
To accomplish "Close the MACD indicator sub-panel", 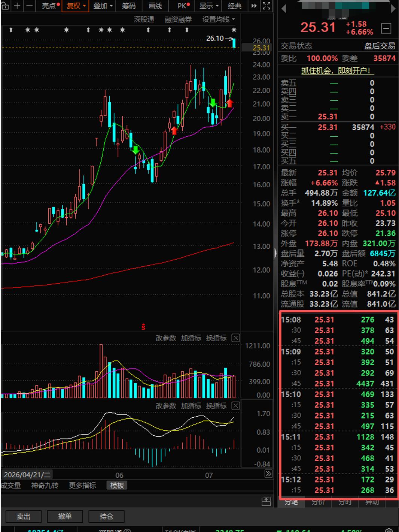I will 235,406.
